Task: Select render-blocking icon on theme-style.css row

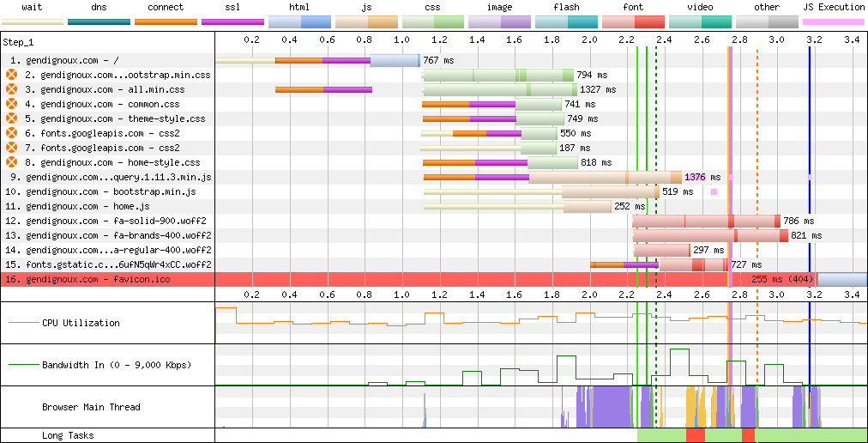Action: tap(11, 118)
